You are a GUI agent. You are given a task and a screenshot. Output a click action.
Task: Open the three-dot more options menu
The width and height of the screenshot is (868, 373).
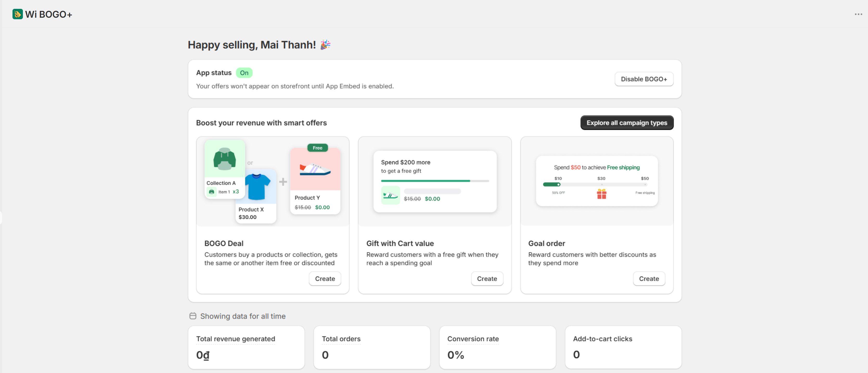858,14
